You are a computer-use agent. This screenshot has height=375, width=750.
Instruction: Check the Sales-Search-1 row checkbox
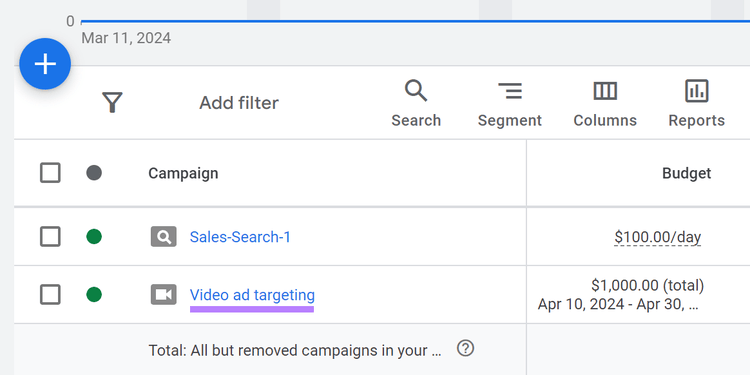click(x=50, y=236)
